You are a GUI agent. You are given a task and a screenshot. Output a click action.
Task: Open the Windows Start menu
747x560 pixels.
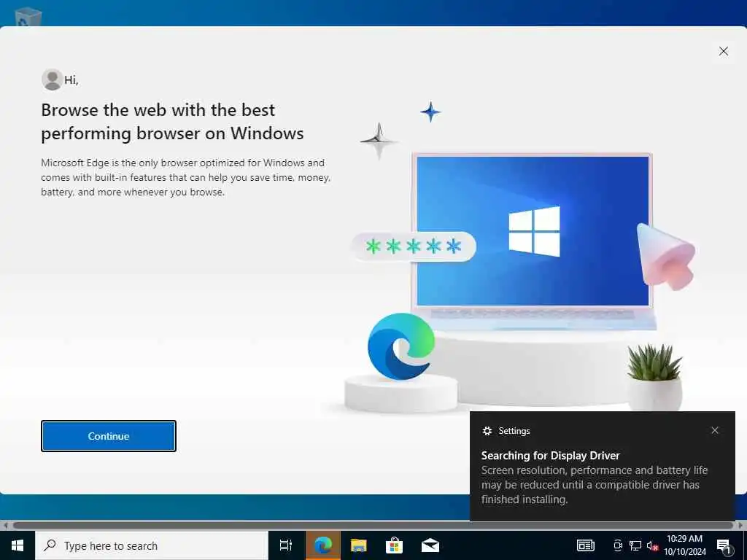point(18,545)
